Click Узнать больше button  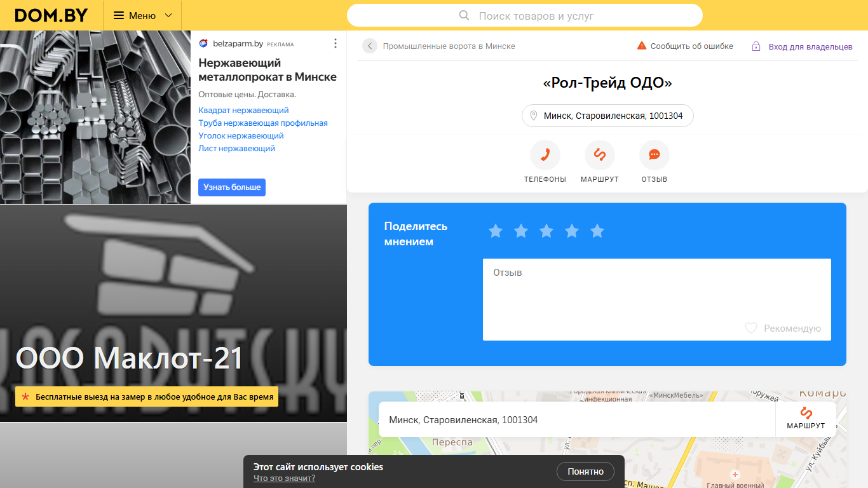tap(232, 187)
